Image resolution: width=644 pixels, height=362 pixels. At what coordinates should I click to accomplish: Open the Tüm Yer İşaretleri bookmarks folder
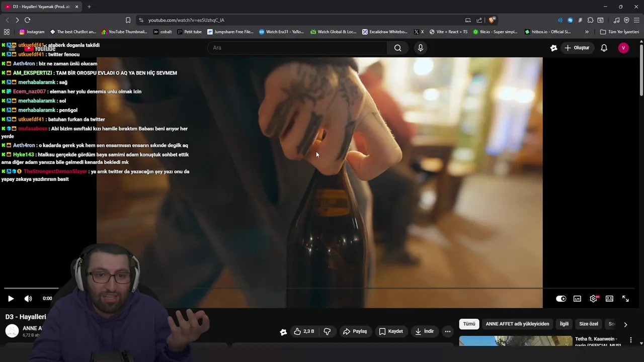pos(620,32)
